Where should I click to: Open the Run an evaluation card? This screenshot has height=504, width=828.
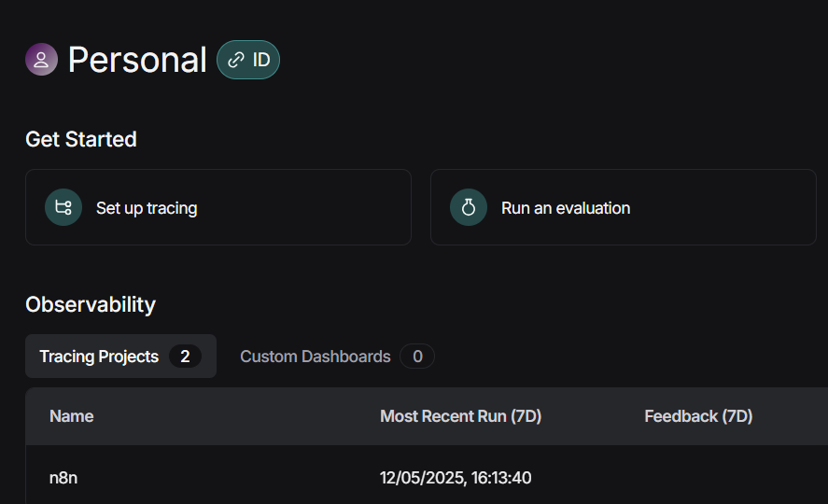pyautogui.click(x=624, y=207)
